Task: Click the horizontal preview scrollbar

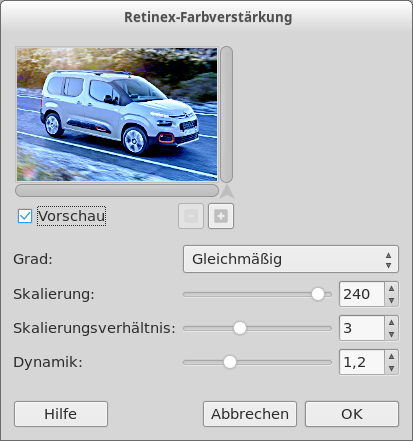Action: pyautogui.click(x=117, y=190)
